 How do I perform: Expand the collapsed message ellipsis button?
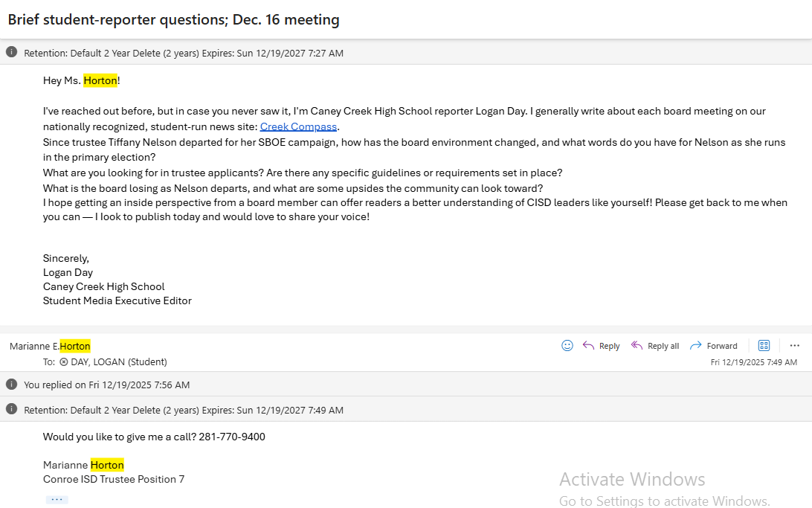(57, 500)
